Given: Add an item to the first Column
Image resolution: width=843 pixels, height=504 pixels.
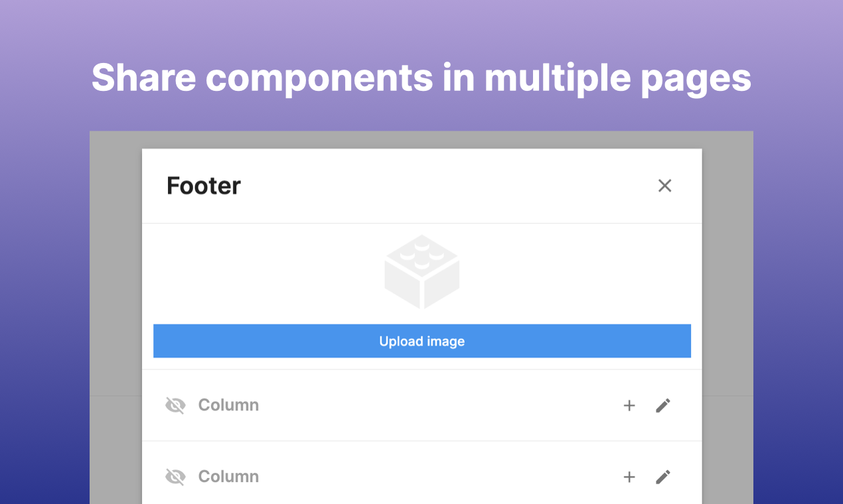Looking at the screenshot, I should point(629,405).
